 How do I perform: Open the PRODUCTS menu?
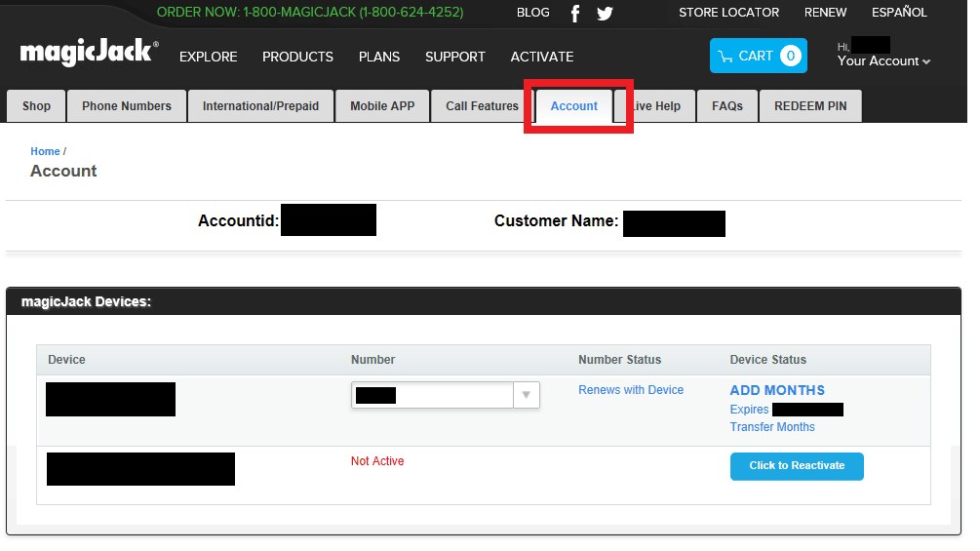point(297,57)
